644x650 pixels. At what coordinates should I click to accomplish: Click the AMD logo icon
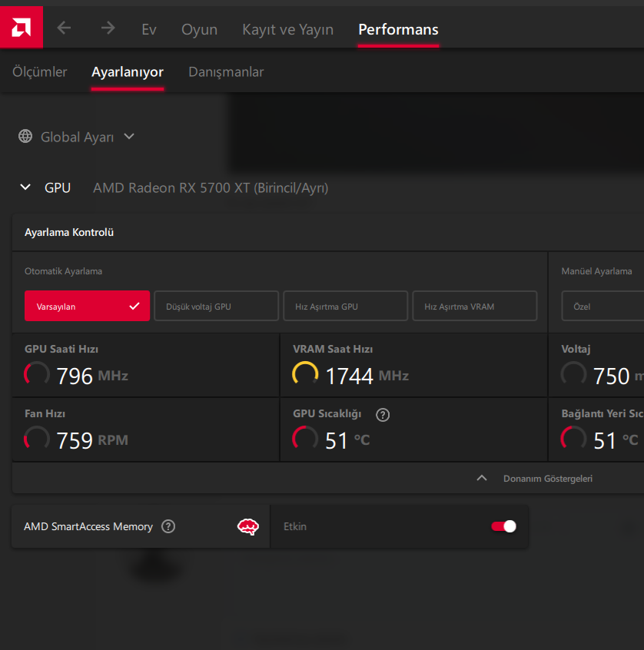pos(21,28)
